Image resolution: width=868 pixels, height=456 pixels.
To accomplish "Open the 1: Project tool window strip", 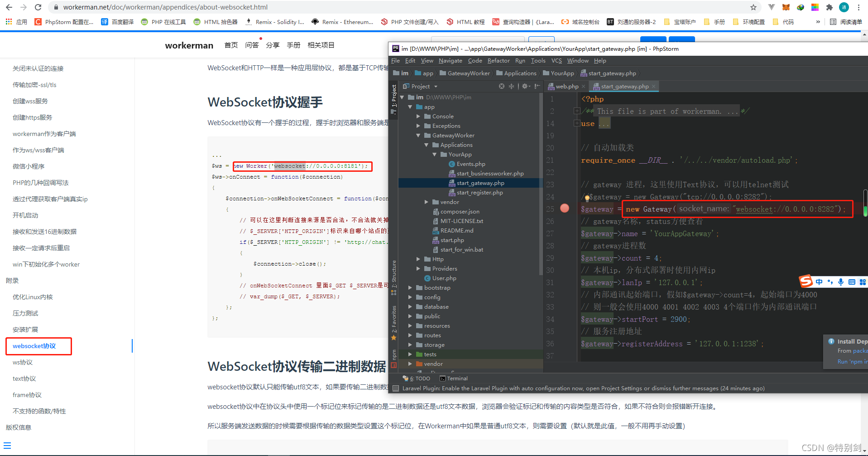I will pos(394,99).
